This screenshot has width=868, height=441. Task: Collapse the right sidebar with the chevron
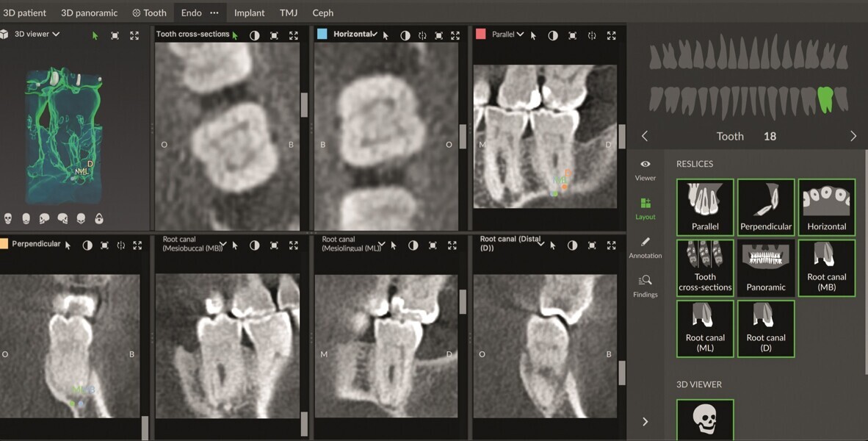pyautogui.click(x=645, y=421)
